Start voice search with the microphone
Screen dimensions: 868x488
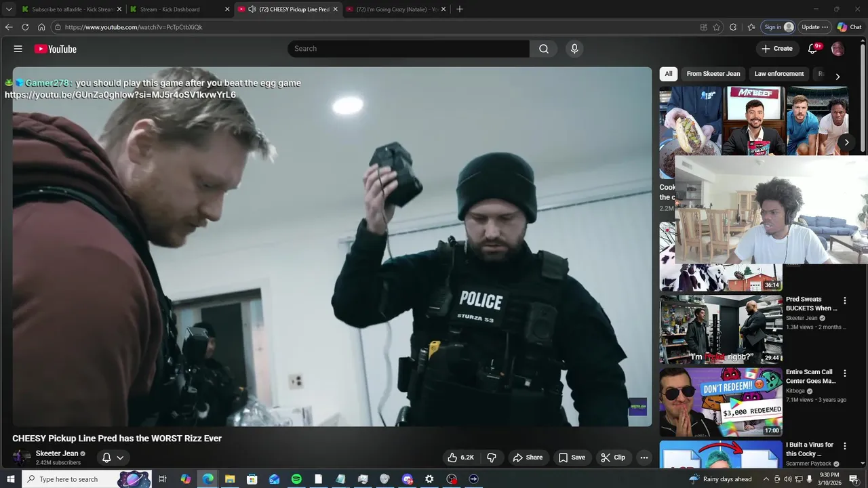click(574, 49)
